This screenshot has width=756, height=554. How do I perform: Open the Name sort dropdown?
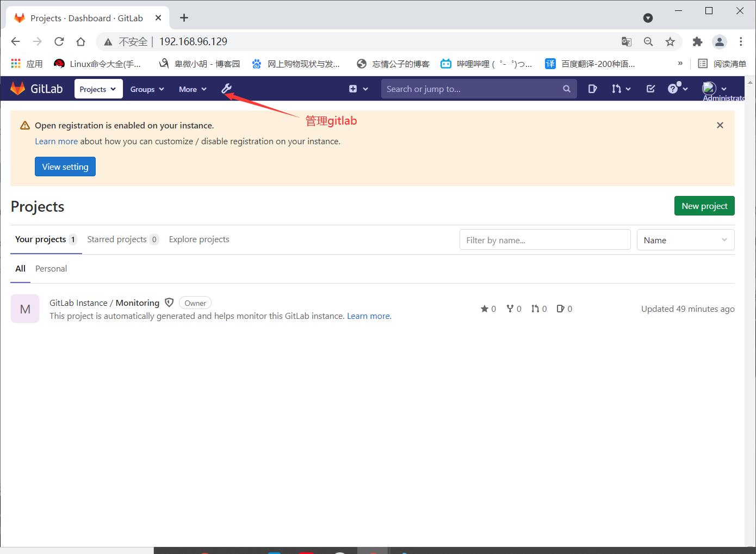685,240
